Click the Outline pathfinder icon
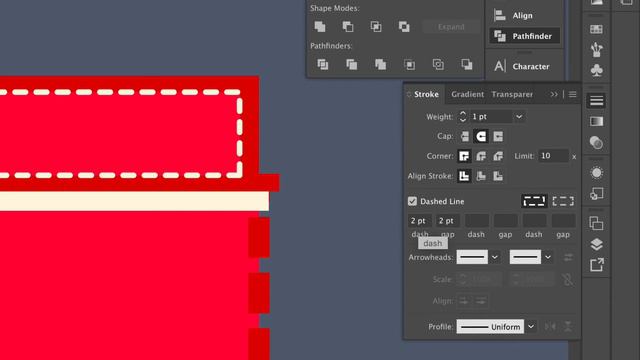This screenshot has height=360, width=640. [438, 64]
